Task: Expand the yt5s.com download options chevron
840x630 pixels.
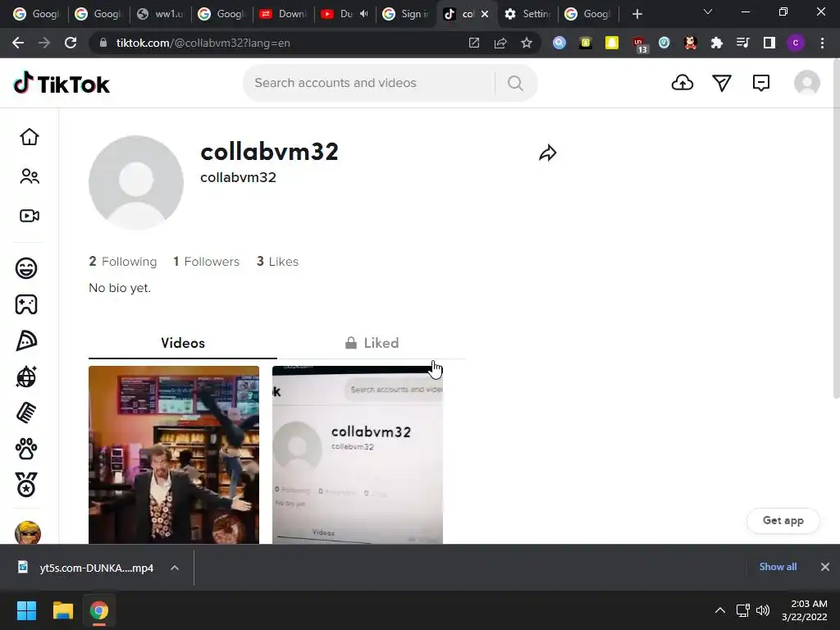Action: [175, 568]
